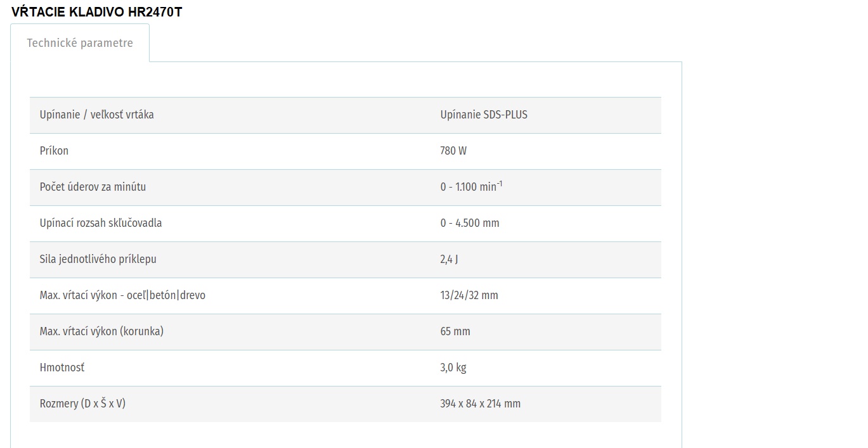Select the Príkon row label

tap(54, 151)
